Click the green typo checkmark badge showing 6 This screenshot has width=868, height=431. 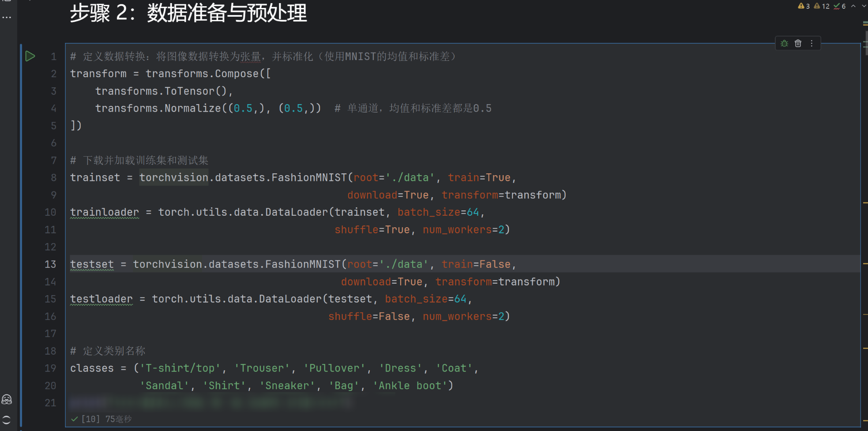[839, 6]
